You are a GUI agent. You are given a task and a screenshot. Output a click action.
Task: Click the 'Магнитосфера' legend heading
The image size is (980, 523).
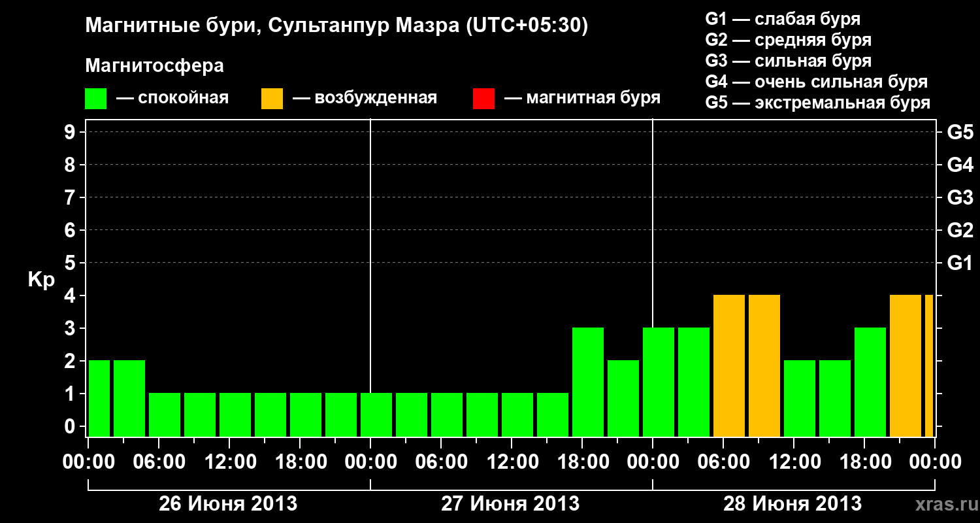pyautogui.click(x=154, y=66)
